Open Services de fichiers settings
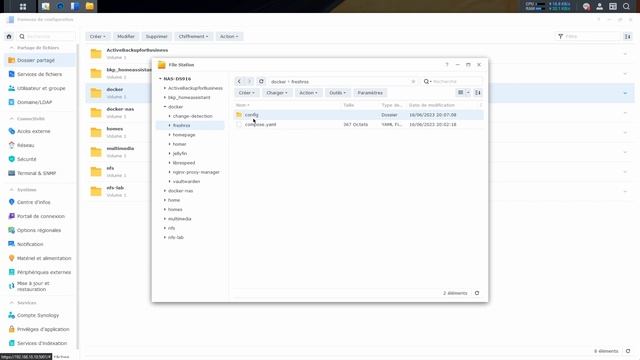This screenshot has width=640, height=360. [x=40, y=74]
